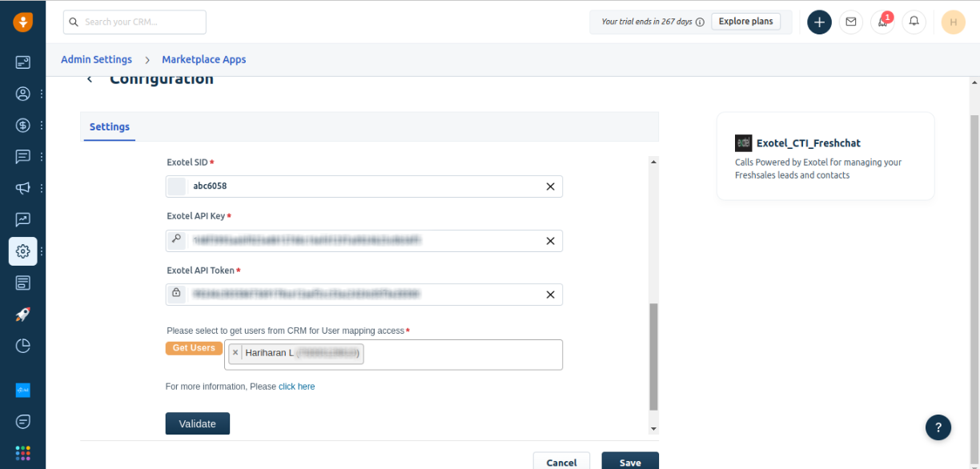This screenshot has width=980, height=469.
Task: Clear the Exotel SID field
Action: click(550, 186)
